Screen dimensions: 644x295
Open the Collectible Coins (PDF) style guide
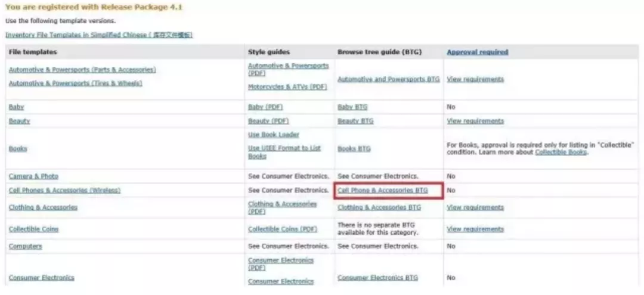[x=283, y=229]
